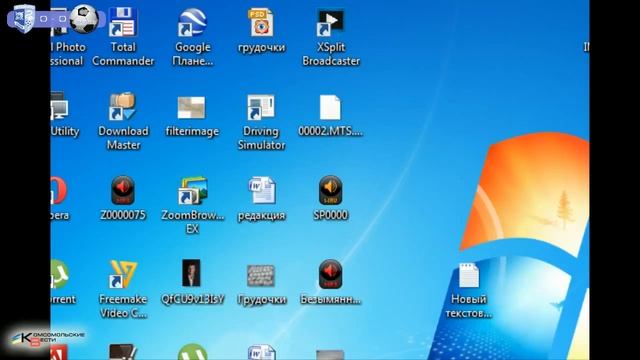Select the Новый текстов... text document

tap(469, 275)
